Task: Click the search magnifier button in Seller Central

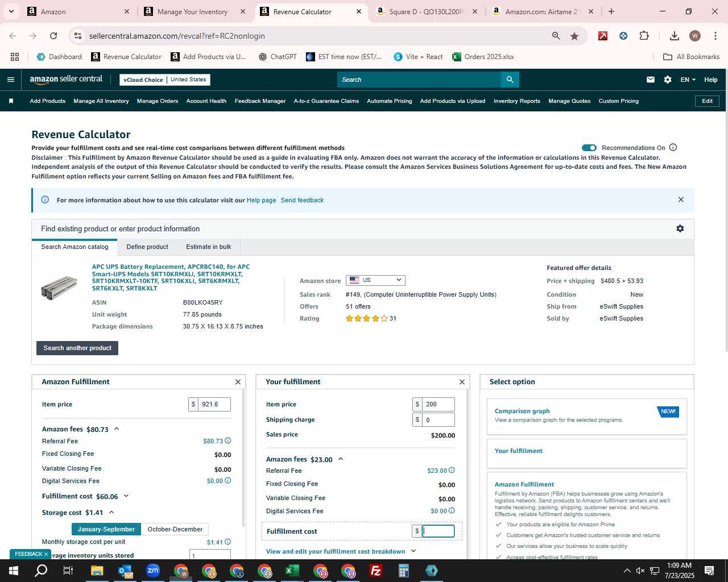Action: (510, 80)
